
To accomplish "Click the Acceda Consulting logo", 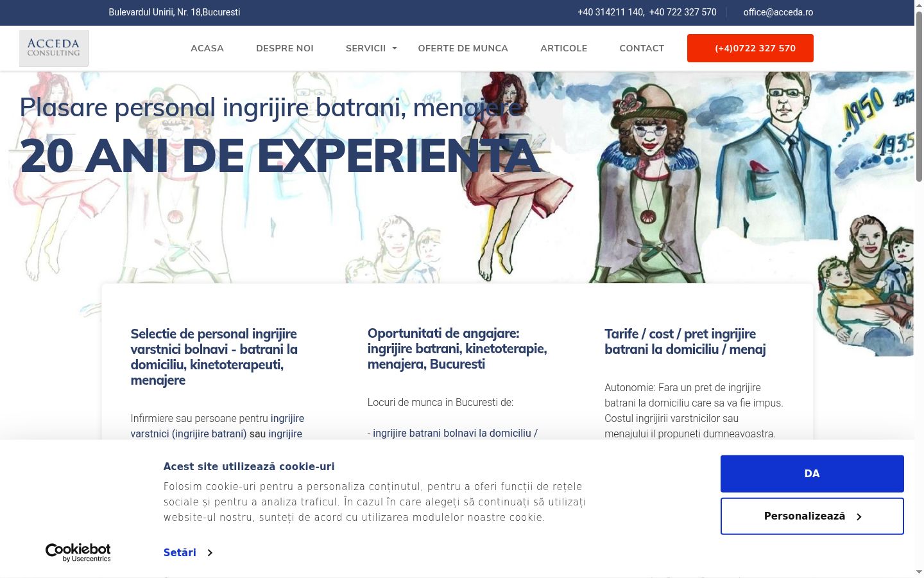I will tap(54, 48).
